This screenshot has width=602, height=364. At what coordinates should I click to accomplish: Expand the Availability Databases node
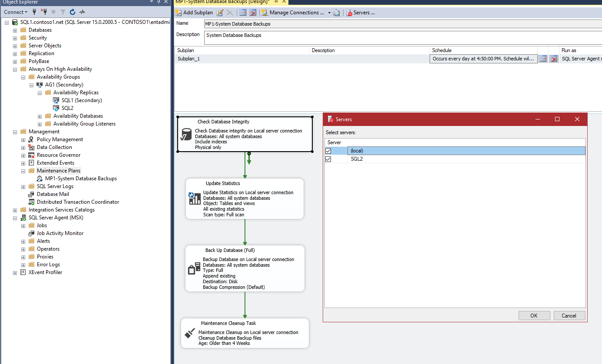pos(40,116)
